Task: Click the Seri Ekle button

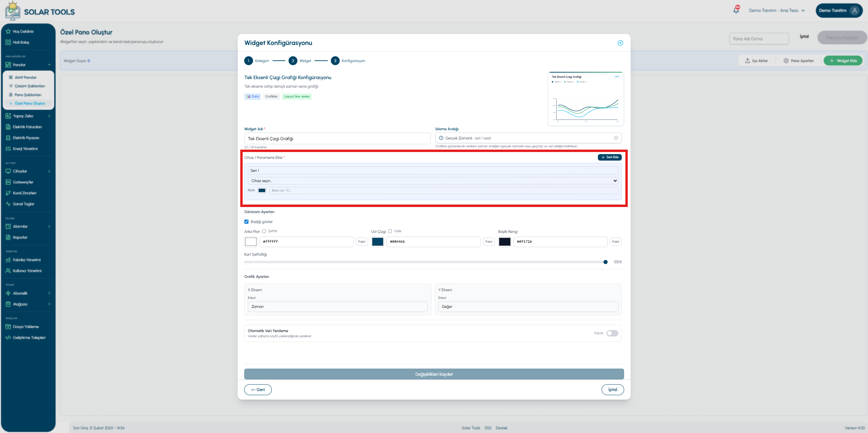Action: coord(609,157)
